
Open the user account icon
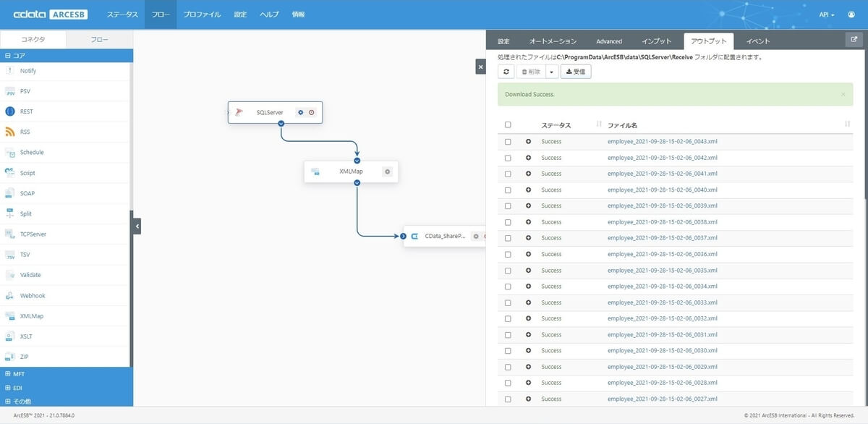point(851,14)
